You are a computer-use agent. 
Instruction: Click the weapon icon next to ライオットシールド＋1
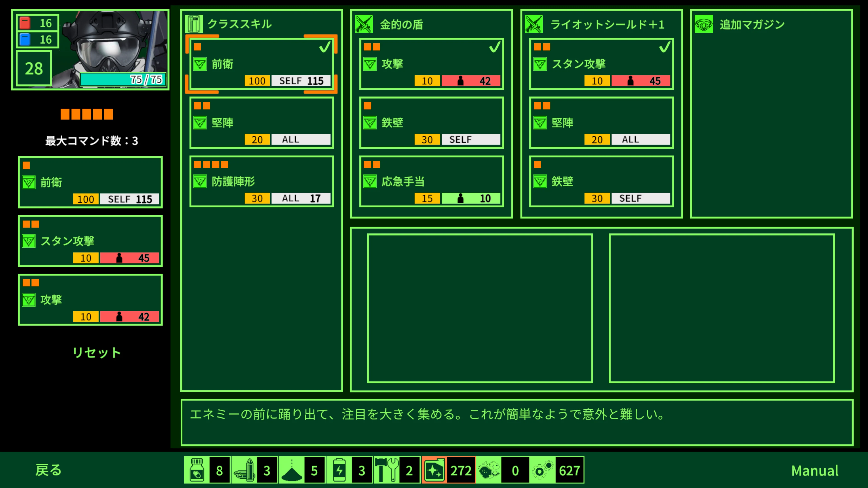tap(534, 23)
